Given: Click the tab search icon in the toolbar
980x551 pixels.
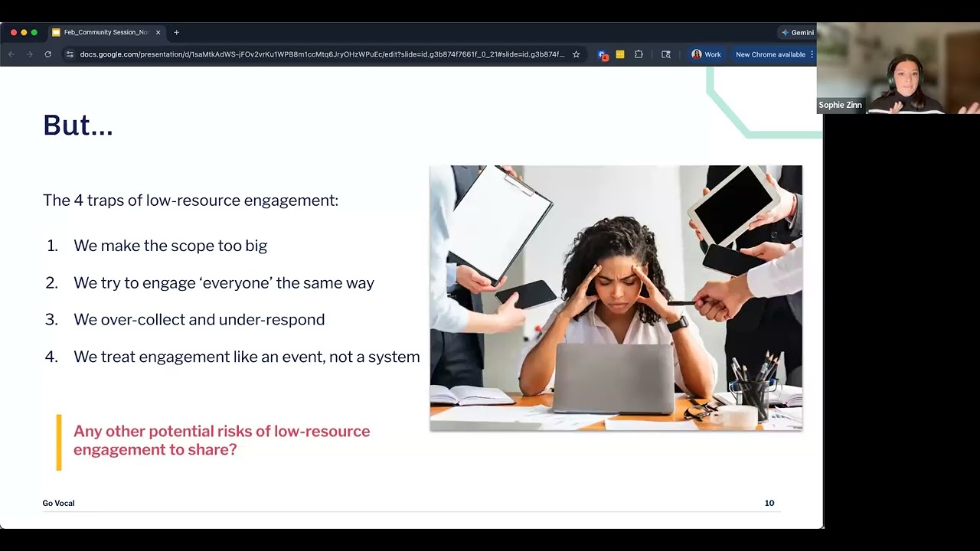Looking at the screenshot, I should click(666, 54).
